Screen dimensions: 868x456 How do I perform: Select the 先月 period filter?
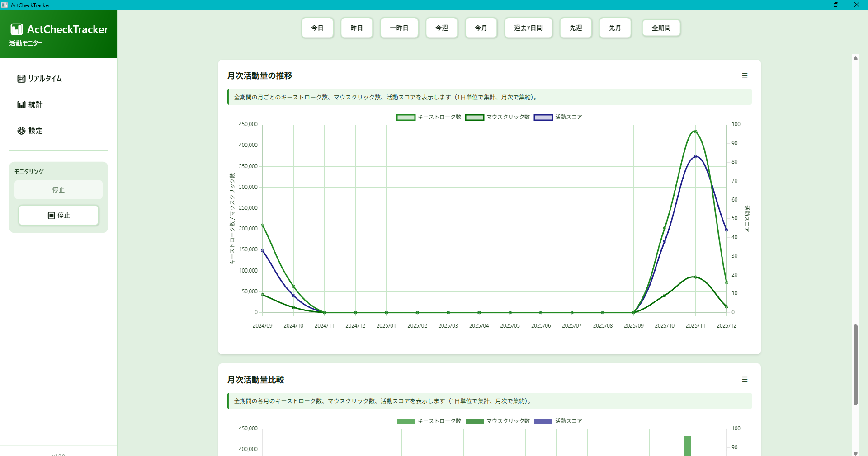615,28
